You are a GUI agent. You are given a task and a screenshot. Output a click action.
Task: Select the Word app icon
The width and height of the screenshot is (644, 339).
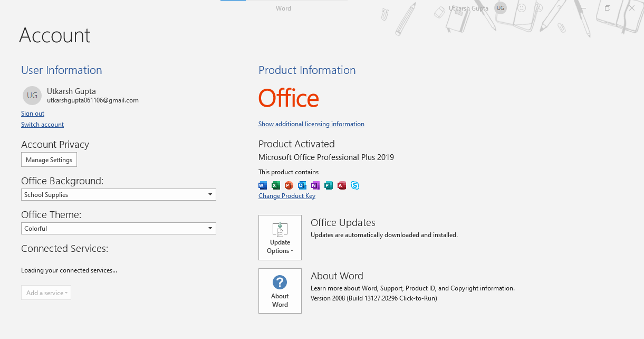coord(263,185)
